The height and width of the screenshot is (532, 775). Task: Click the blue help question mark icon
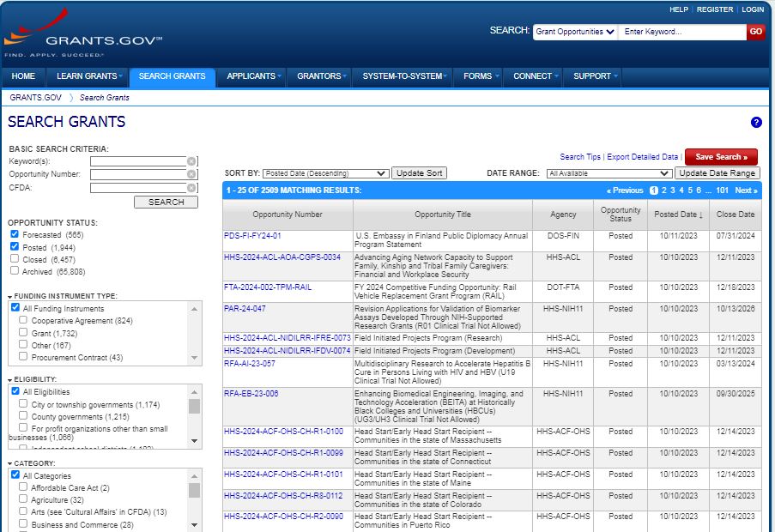point(756,123)
